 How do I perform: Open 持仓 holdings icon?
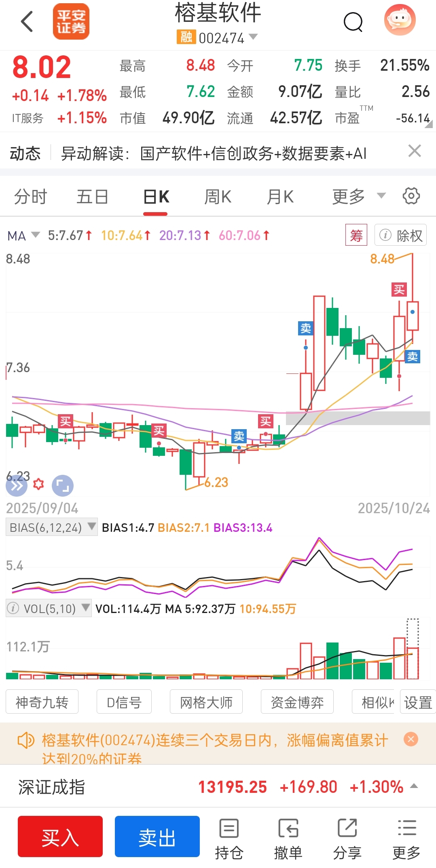[229, 839]
